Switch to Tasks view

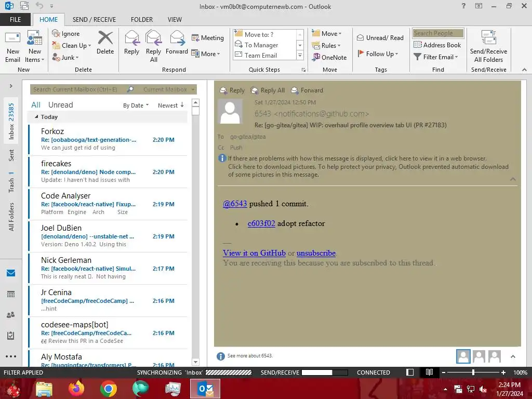(x=11, y=336)
